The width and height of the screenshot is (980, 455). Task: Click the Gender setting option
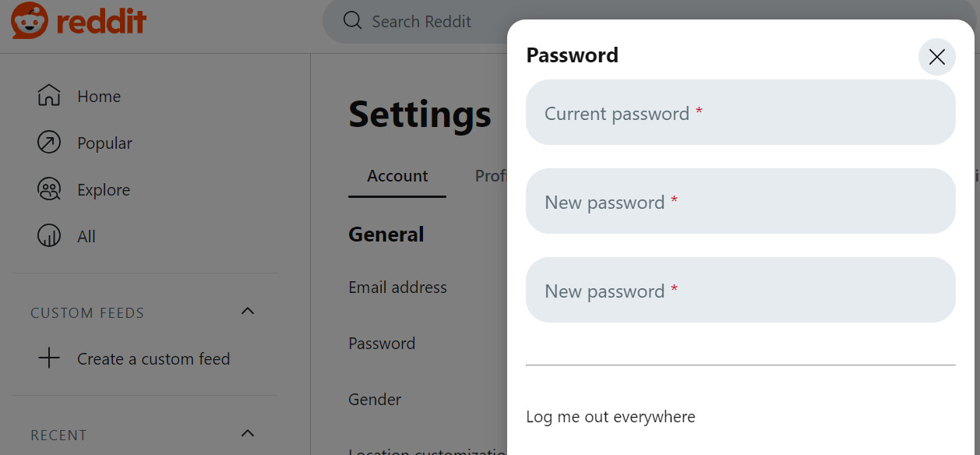pyautogui.click(x=375, y=399)
